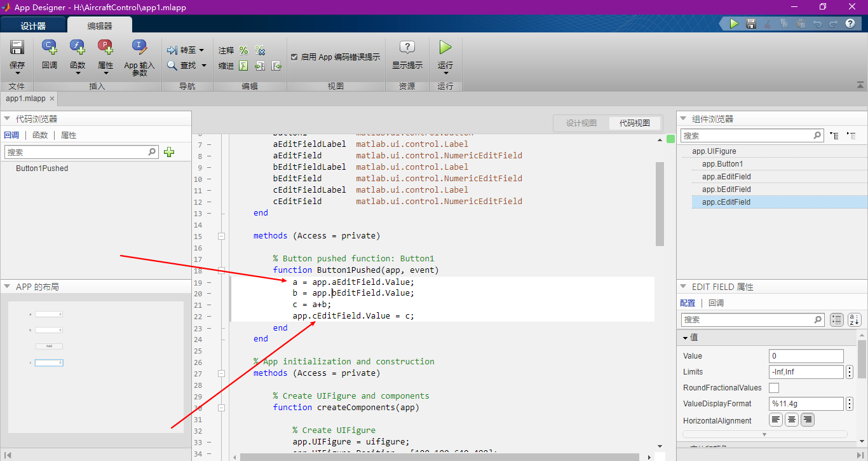Click the uncomment icon in the 编辑 group
This screenshot has height=461, width=868.
click(x=260, y=50)
